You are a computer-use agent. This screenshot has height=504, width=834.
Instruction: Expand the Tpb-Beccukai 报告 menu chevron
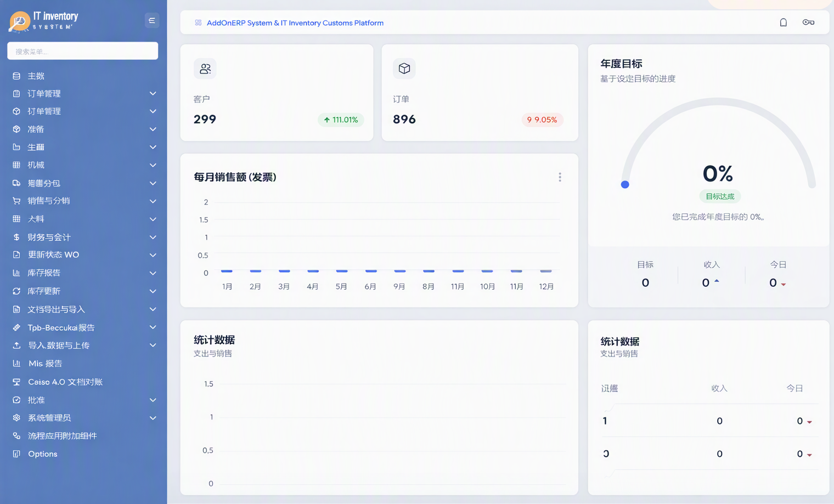click(x=153, y=327)
